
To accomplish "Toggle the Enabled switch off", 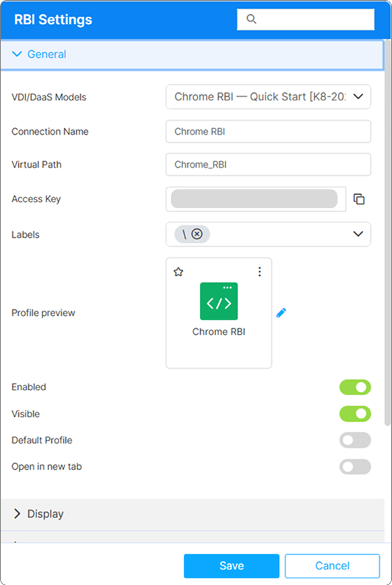I will (355, 388).
